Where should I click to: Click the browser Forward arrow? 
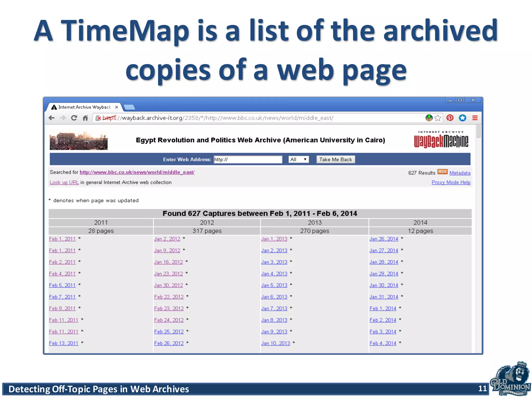(63, 118)
